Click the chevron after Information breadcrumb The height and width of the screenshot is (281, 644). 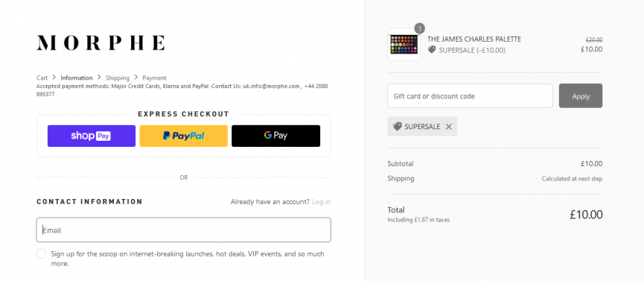99,78
